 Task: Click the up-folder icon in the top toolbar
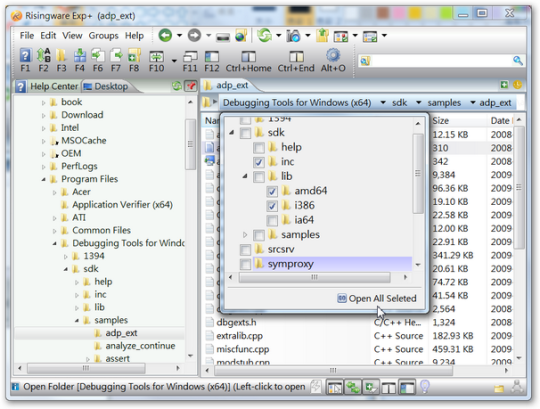322,35
